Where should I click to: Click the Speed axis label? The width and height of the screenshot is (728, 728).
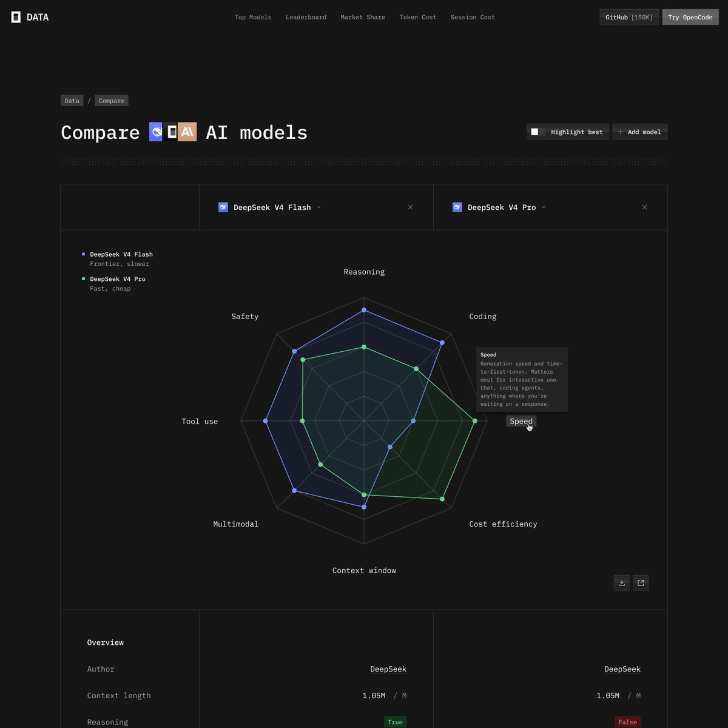(x=521, y=421)
